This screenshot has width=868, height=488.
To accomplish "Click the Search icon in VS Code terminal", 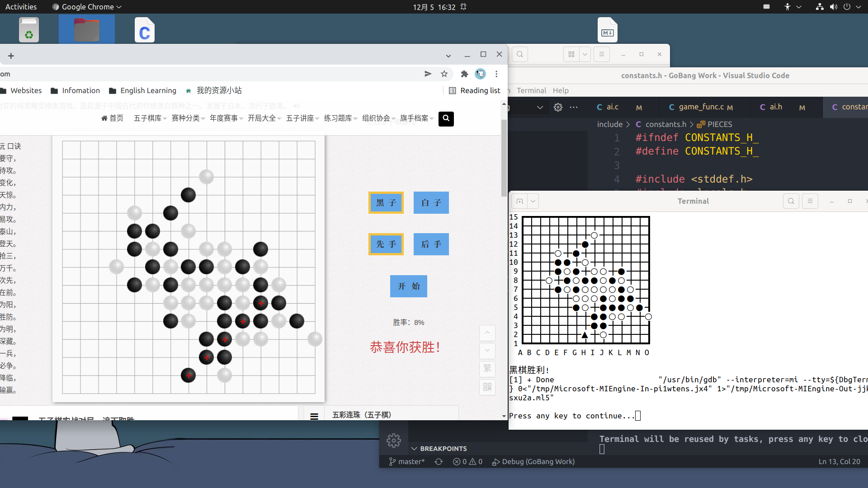I will 791,202.
